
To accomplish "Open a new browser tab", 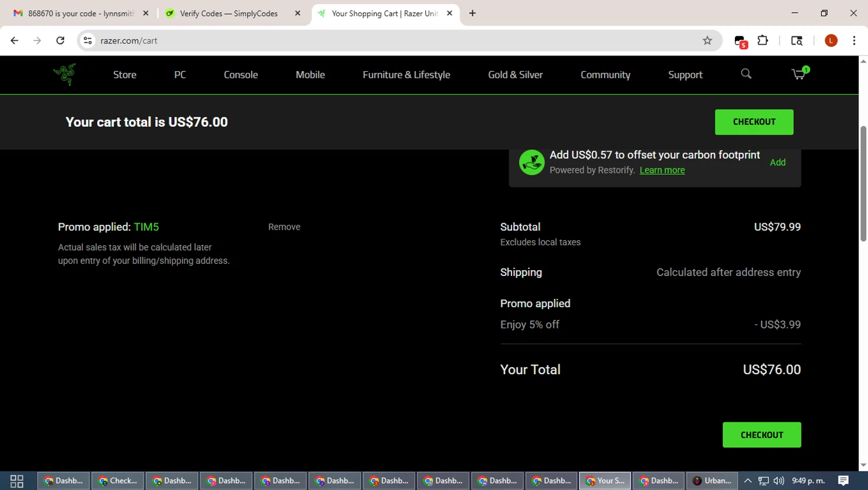I will click(x=473, y=13).
